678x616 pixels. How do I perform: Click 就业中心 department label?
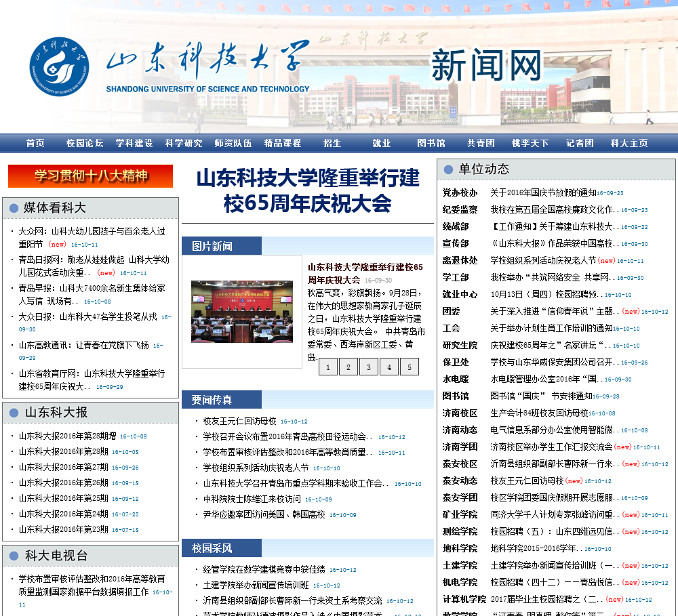click(x=460, y=294)
